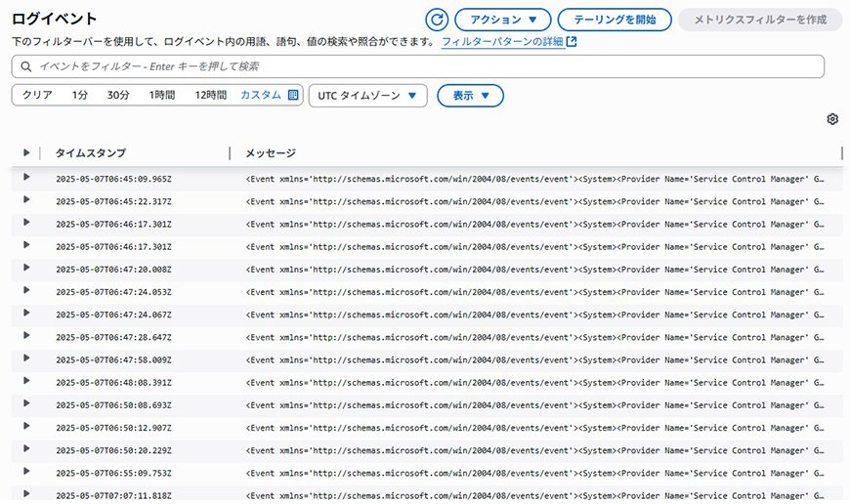Expand the log event at 06:47:24.053Z
This screenshot has width=850, height=504.
[26, 290]
